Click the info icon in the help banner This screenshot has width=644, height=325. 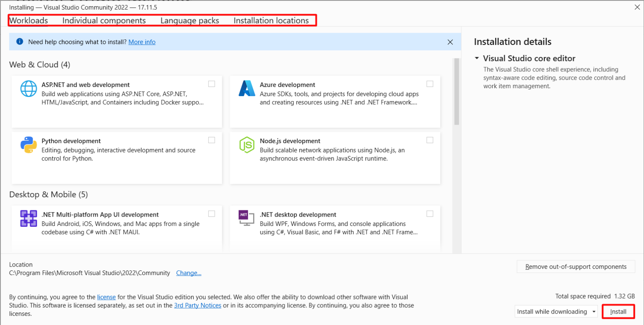pos(20,42)
